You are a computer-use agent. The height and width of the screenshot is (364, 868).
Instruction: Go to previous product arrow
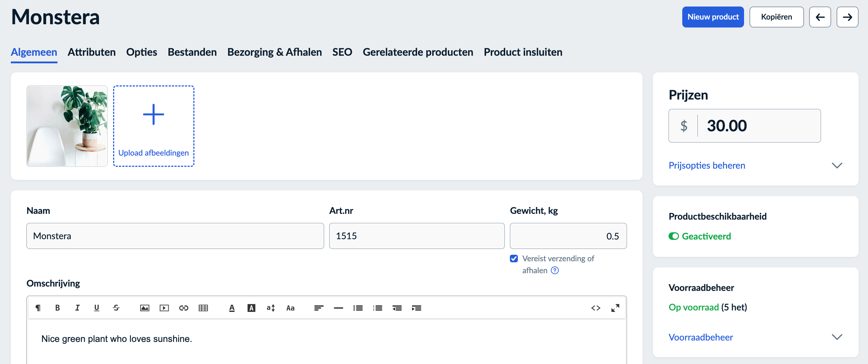pyautogui.click(x=820, y=17)
